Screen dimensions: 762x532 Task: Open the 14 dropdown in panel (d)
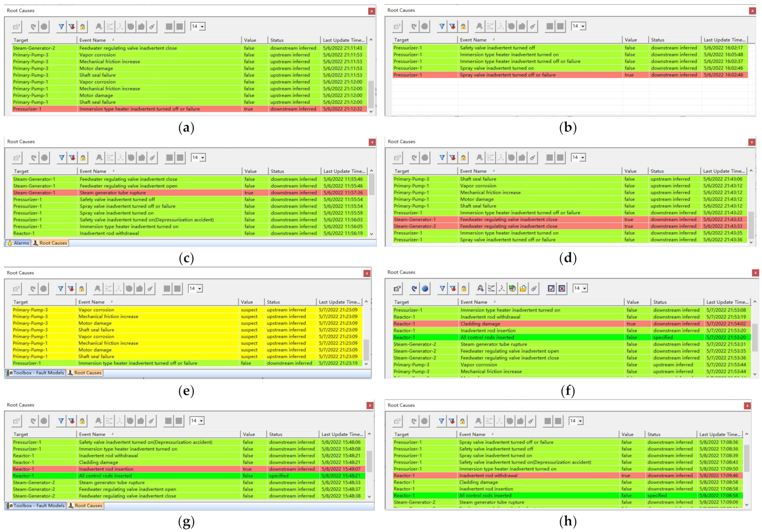583,157
